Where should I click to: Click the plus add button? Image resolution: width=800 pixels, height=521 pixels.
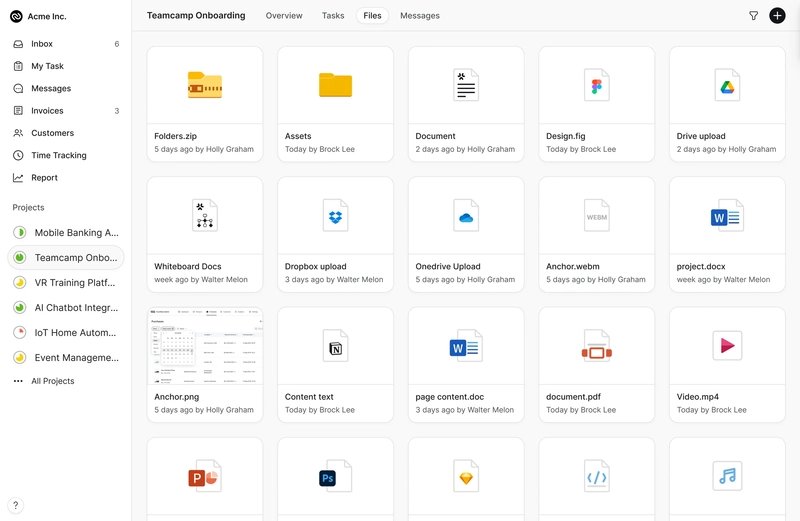777,16
